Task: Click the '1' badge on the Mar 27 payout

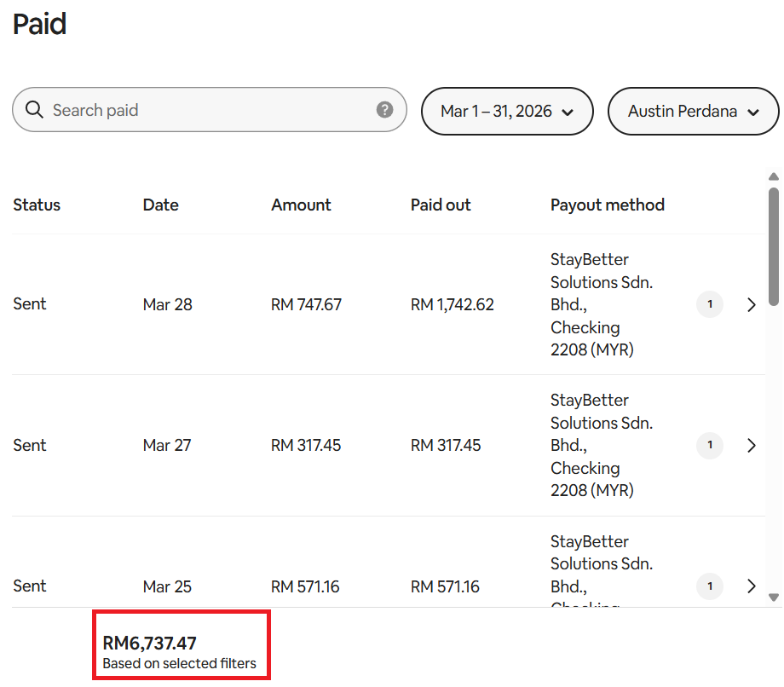Action: (x=710, y=445)
